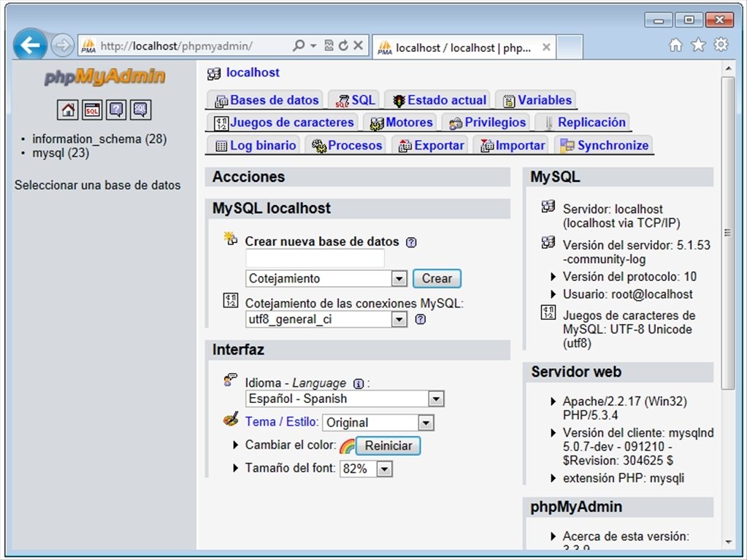Open the Bases de datos tab
The height and width of the screenshot is (560, 747).
265,100
